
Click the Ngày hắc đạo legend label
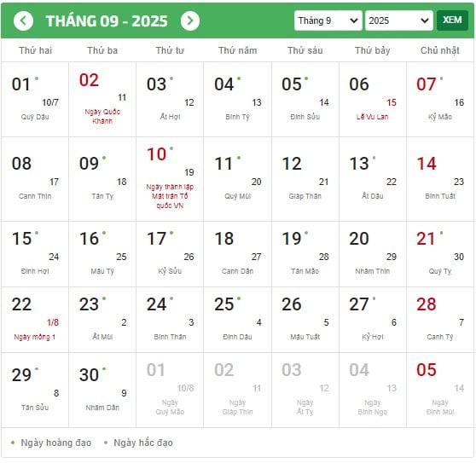(143, 443)
